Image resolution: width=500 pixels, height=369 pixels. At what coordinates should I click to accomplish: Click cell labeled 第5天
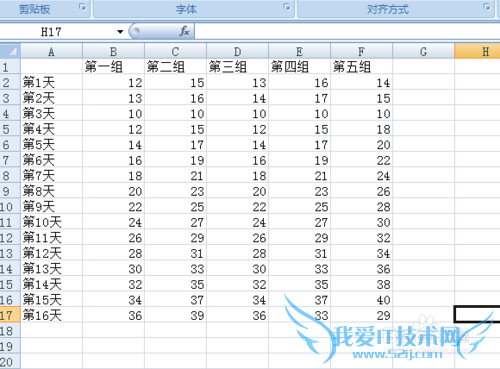51,144
